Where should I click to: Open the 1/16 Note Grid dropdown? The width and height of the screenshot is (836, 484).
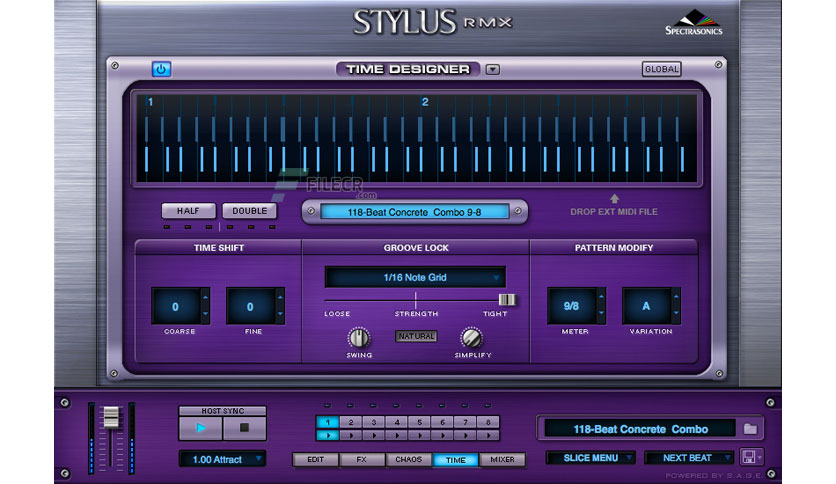[x=415, y=277]
